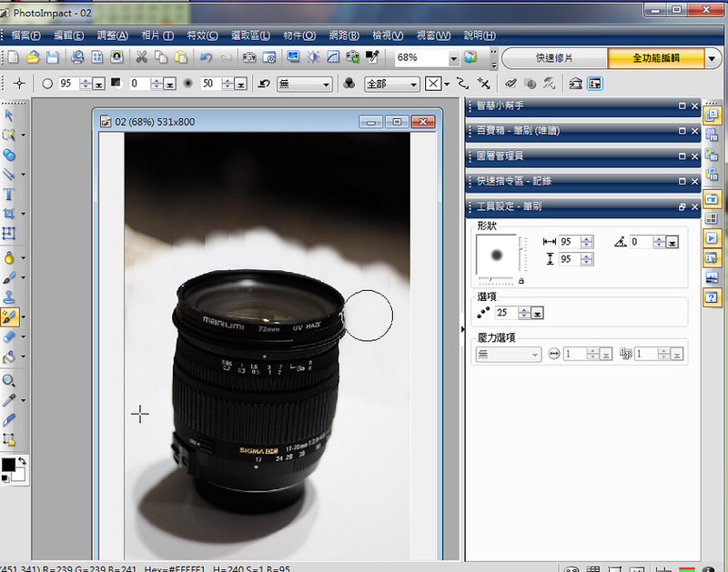Click the New document icon

tap(14, 57)
